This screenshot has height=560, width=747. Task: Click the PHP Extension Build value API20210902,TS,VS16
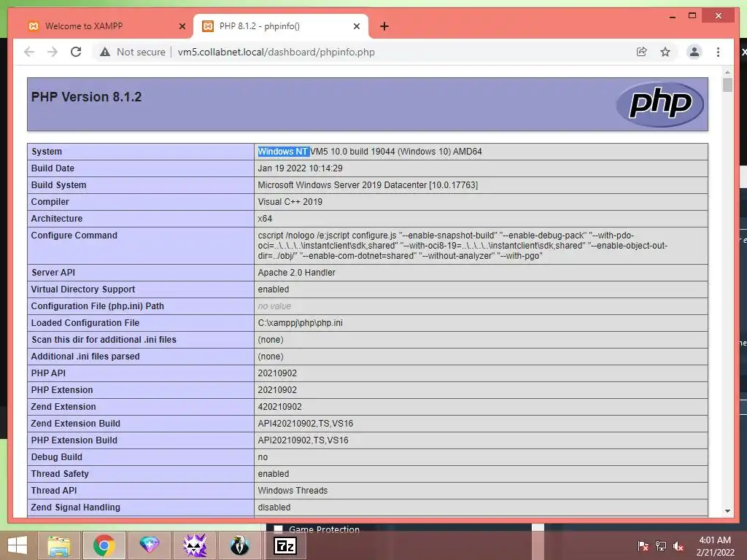(303, 440)
